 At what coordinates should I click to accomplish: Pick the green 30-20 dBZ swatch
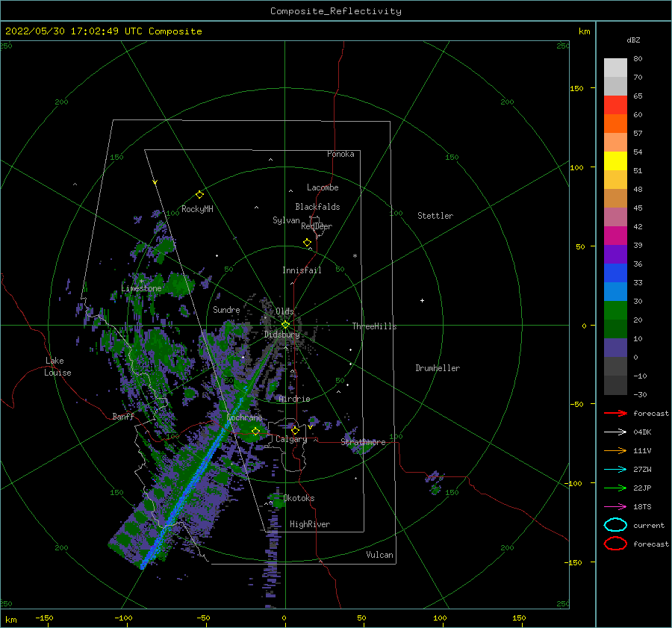tap(615, 311)
